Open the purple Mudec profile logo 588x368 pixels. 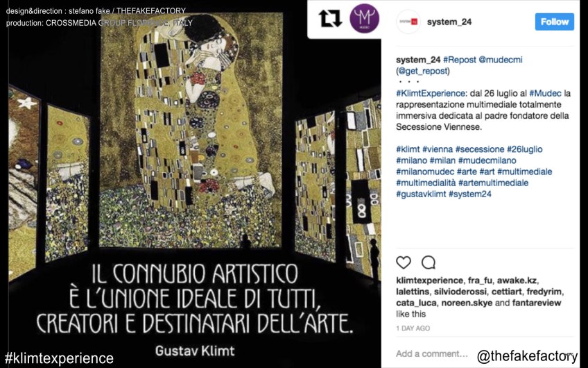click(364, 18)
